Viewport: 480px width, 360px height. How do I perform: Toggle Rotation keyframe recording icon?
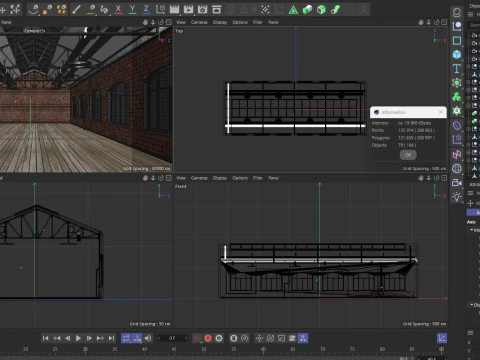pyautogui.click(x=270, y=338)
